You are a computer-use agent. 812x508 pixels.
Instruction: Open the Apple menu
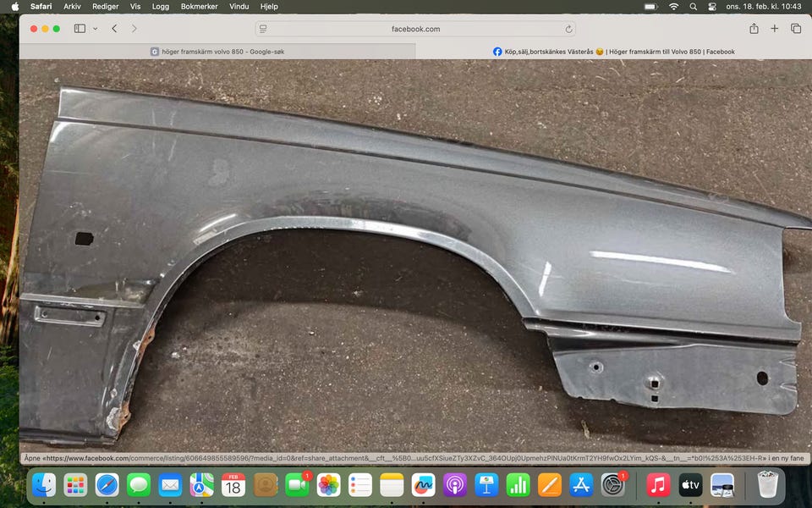14,6
